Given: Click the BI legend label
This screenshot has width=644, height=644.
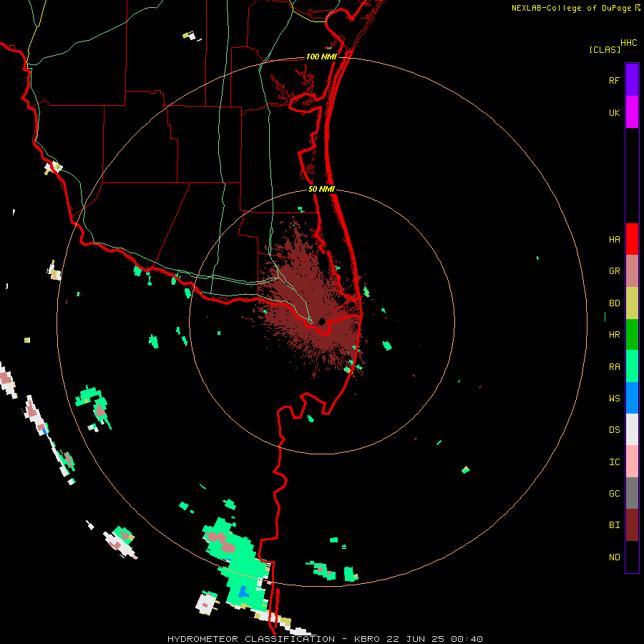Looking at the screenshot, I should point(614,525).
